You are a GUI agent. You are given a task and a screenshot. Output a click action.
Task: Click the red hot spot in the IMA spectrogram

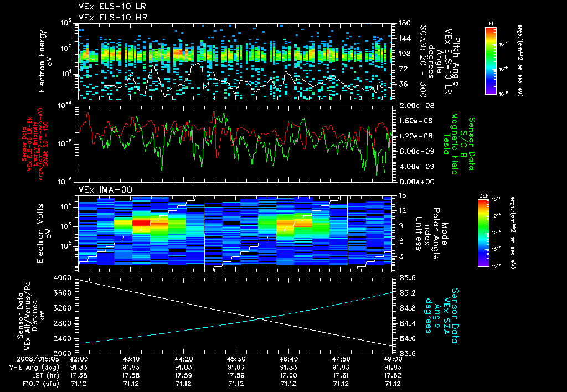click(x=141, y=223)
